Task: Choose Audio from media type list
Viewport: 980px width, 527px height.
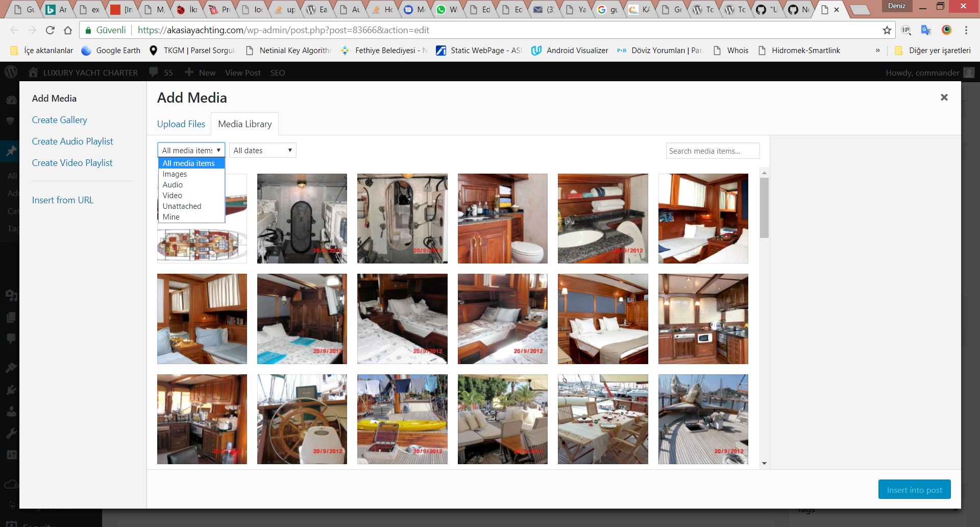Action: click(x=191, y=185)
